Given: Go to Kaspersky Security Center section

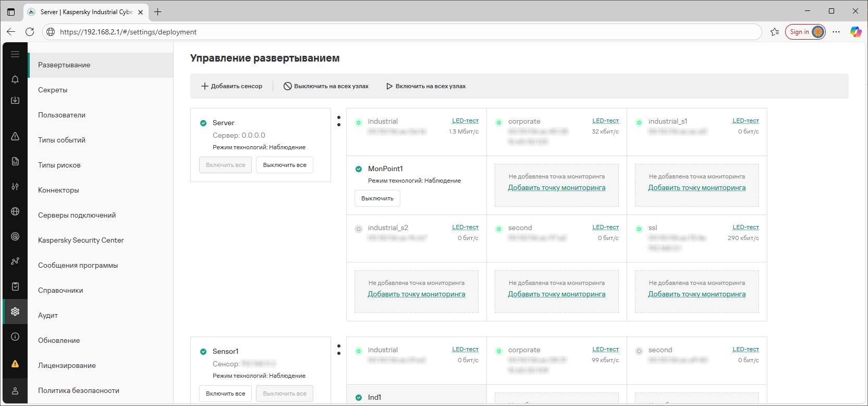Looking at the screenshot, I should 81,240.
